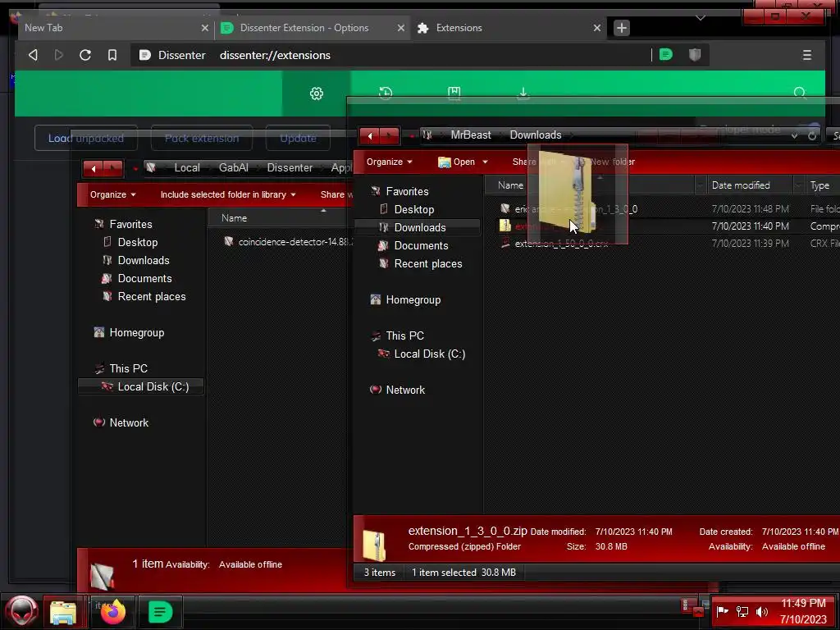840x630 pixels.
Task: Select Recent places in front window navigation pane
Action: pyautogui.click(x=428, y=264)
